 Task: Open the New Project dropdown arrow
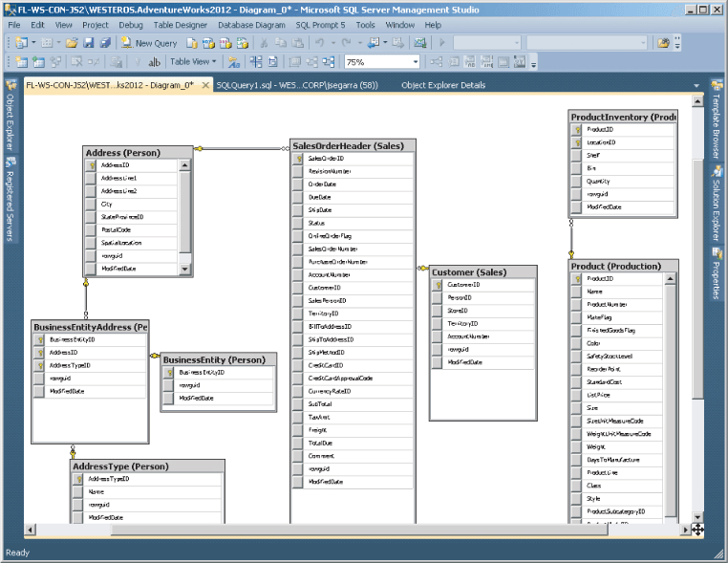pyautogui.click(x=33, y=43)
